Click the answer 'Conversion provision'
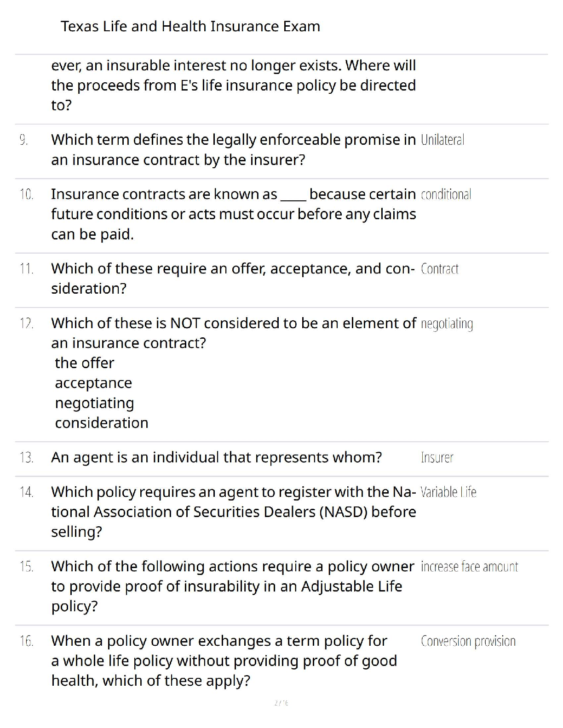 [x=468, y=641]
